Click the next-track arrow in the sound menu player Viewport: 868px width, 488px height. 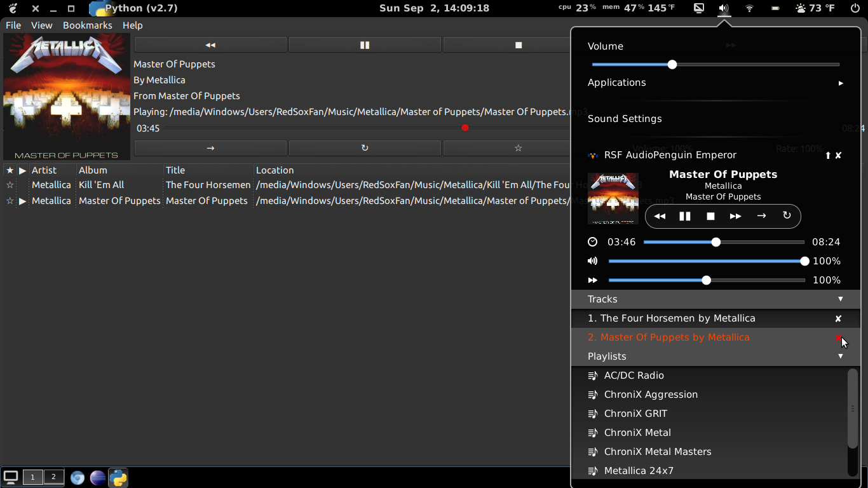761,216
